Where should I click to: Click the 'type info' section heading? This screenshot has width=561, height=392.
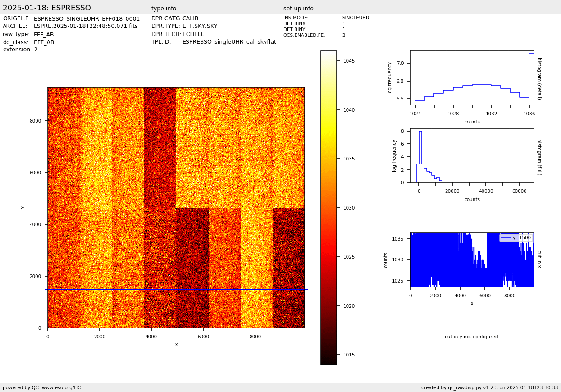(164, 9)
